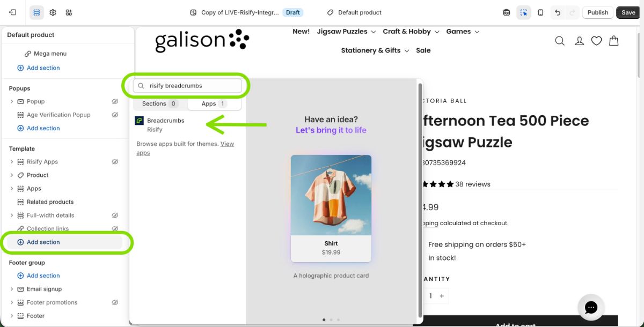Open the app embeds icon

click(69, 12)
